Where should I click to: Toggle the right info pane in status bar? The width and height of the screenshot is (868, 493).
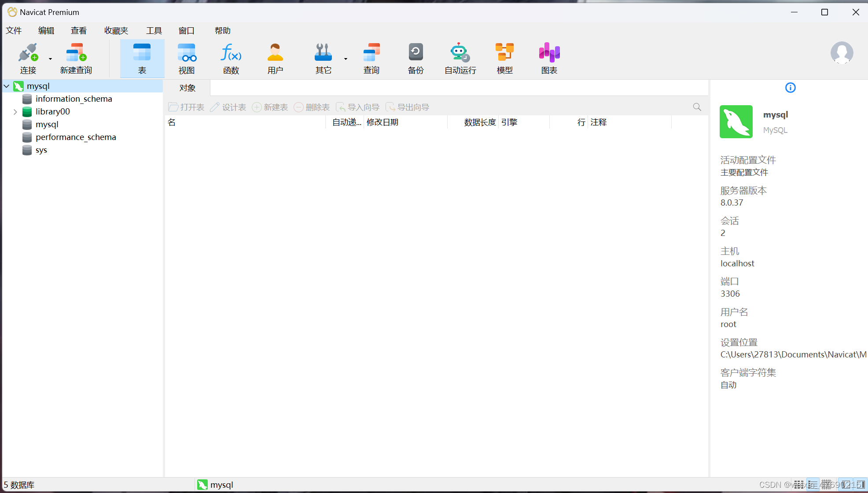point(861,485)
